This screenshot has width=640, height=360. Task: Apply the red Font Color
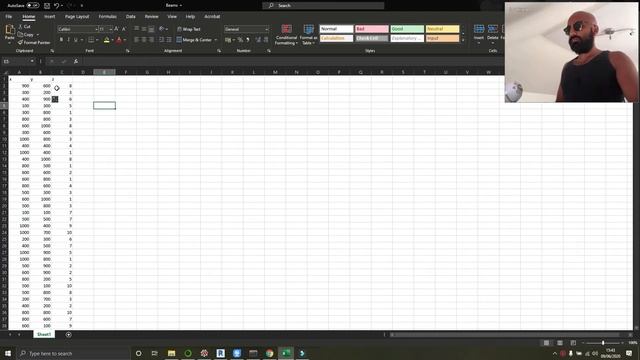119,40
